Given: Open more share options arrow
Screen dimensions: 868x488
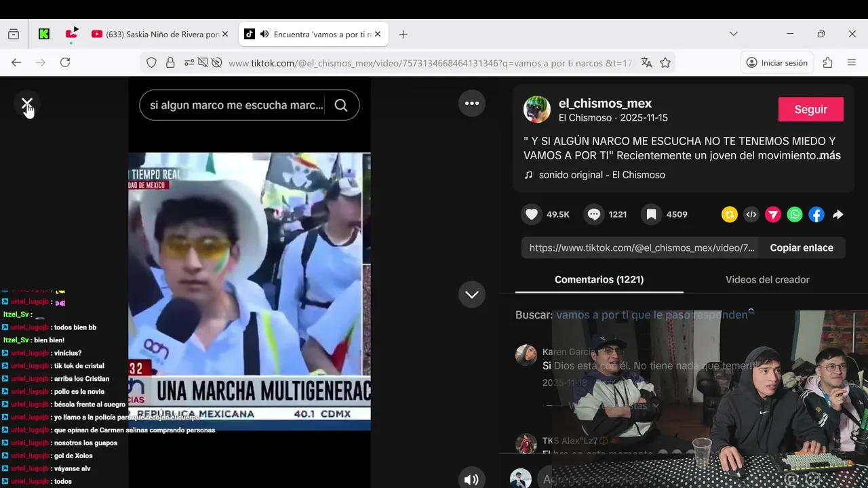Looking at the screenshot, I should [x=838, y=215].
